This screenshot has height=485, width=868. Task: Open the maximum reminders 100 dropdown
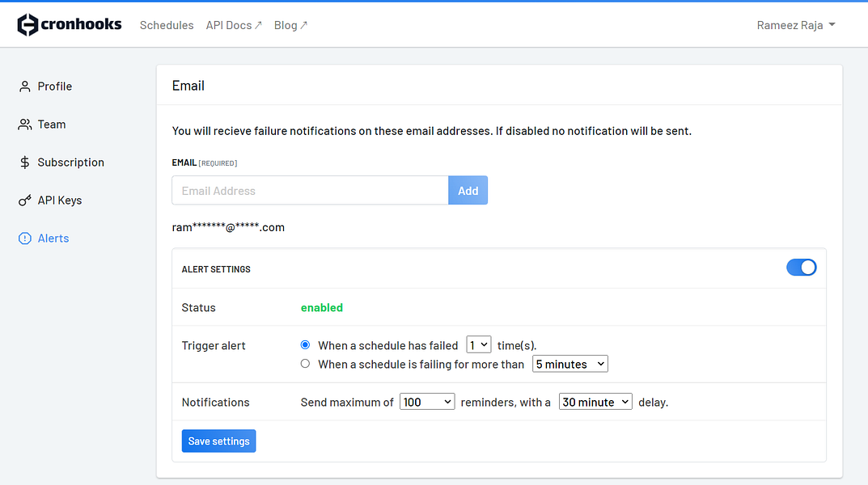point(427,402)
